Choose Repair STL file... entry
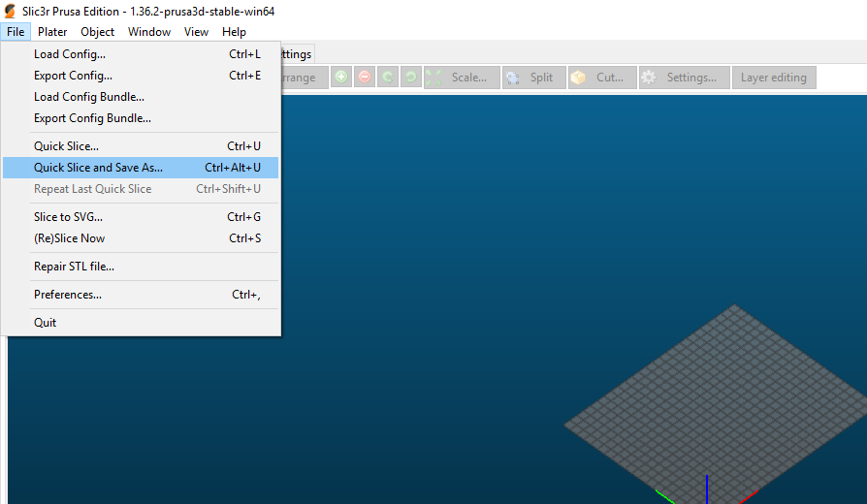 click(141, 267)
